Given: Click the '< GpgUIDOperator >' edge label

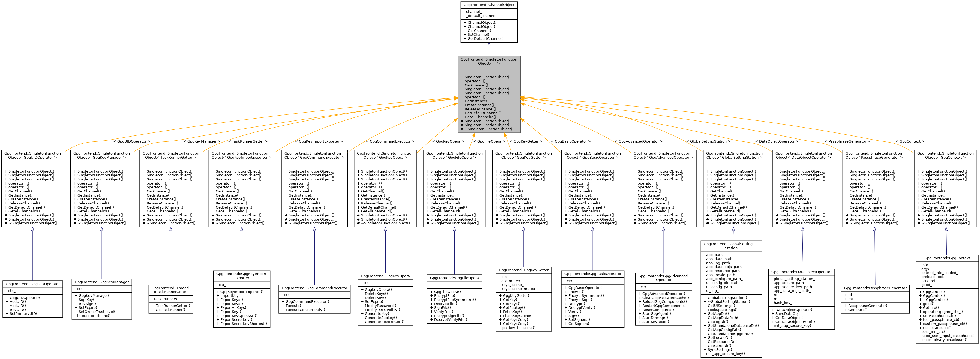Looking at the screenshot, I should click(x=132, y=141).
